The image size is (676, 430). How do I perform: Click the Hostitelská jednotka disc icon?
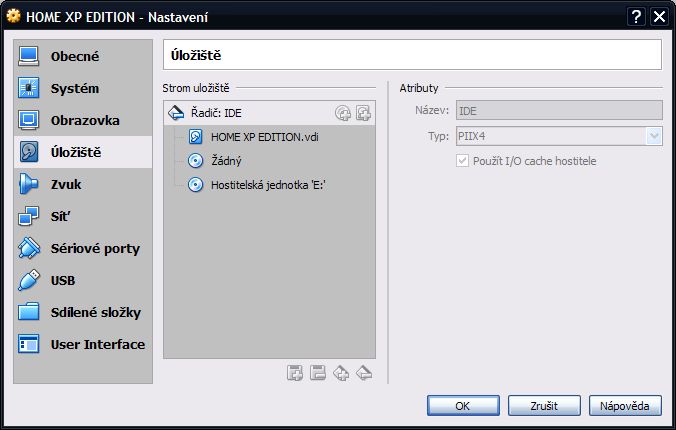(195, 185)
